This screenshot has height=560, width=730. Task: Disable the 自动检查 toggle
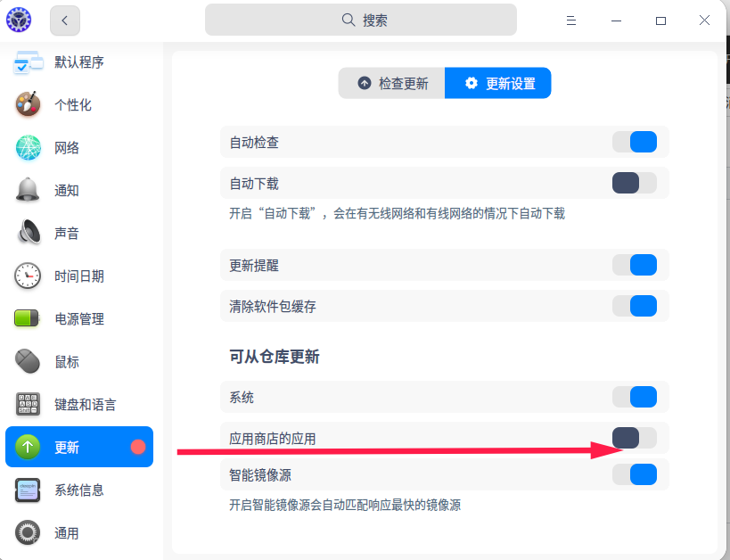click(x=635, y=143)
